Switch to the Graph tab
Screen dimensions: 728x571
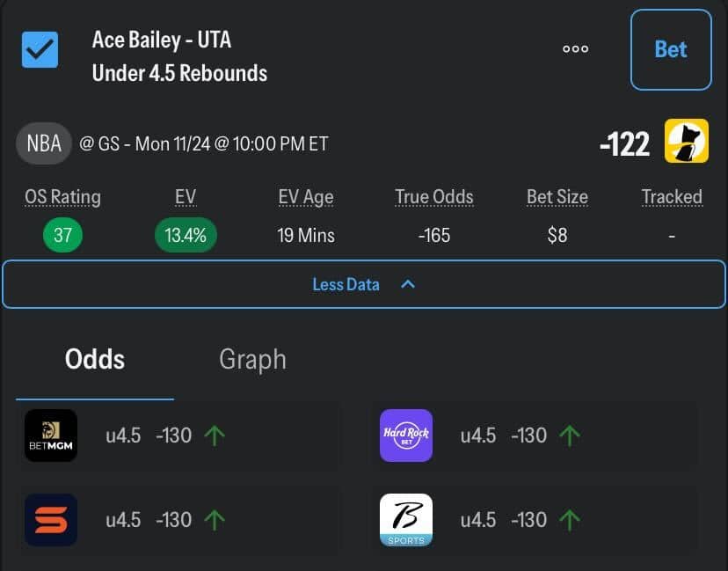point(252,359)
